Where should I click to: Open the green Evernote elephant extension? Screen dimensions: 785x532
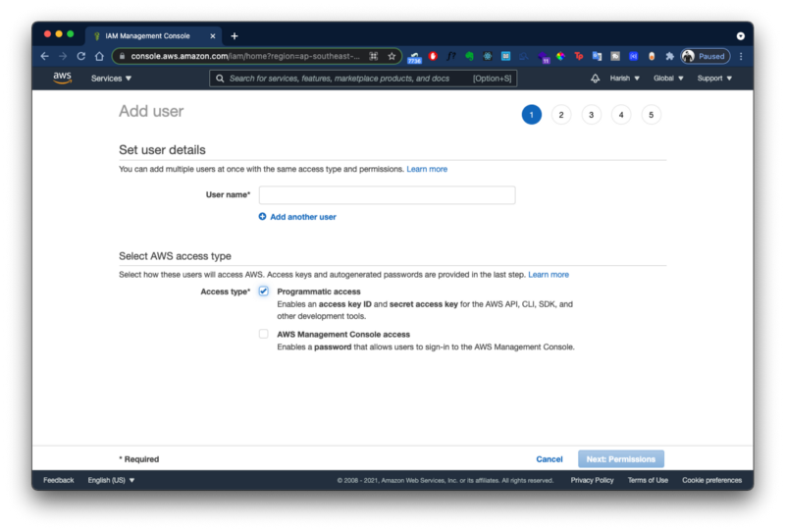point(469,56)
